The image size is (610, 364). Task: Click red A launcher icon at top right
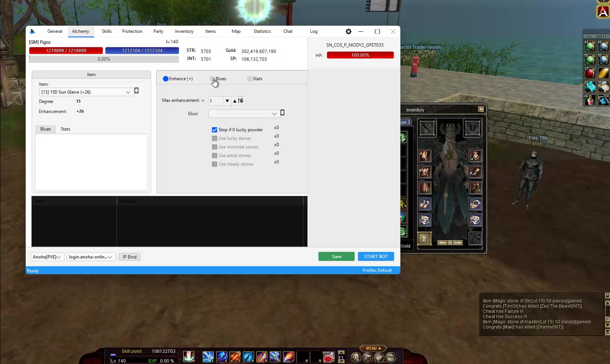click(603, 12)
